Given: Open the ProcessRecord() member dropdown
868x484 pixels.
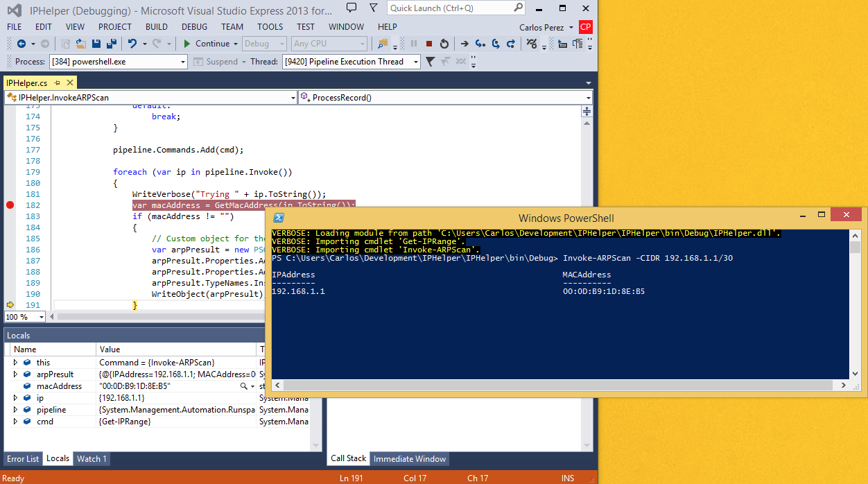Looking at the screenshot, I should point(445,98).
